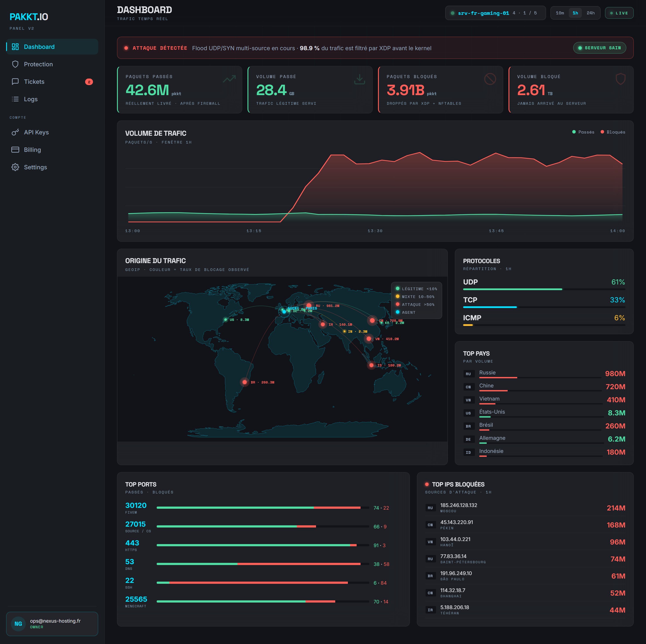Click the red tickets badge showing 2
The image size is (646, 644).
[x=89, y=82]
